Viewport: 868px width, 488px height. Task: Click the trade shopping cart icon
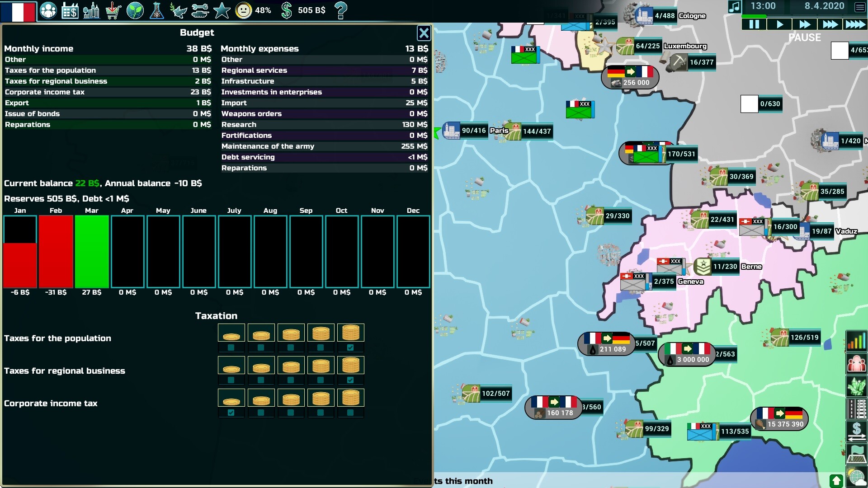[x=113, y=10]
